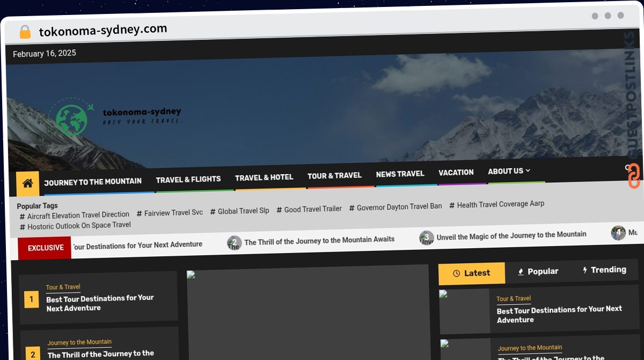Click the address bar URL tokonoma-sydney.com
This screenshot has width=644, height=360.
(x=103, y=30)
